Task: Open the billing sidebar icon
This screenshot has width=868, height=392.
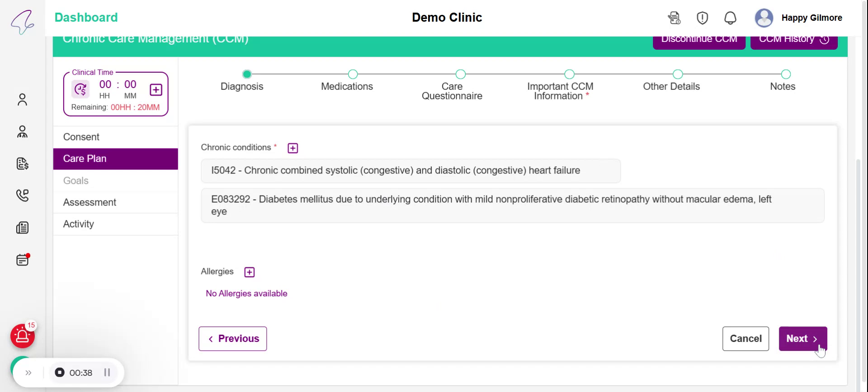Action: tap(22, 163)
